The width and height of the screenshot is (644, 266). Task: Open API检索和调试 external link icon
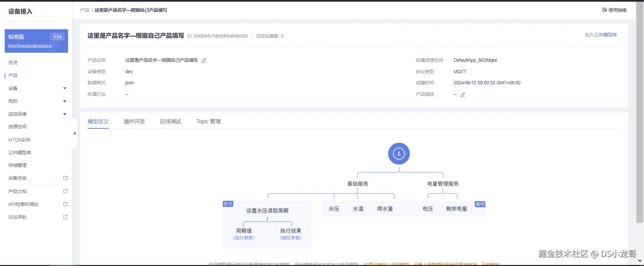click(x=65, y=204)
